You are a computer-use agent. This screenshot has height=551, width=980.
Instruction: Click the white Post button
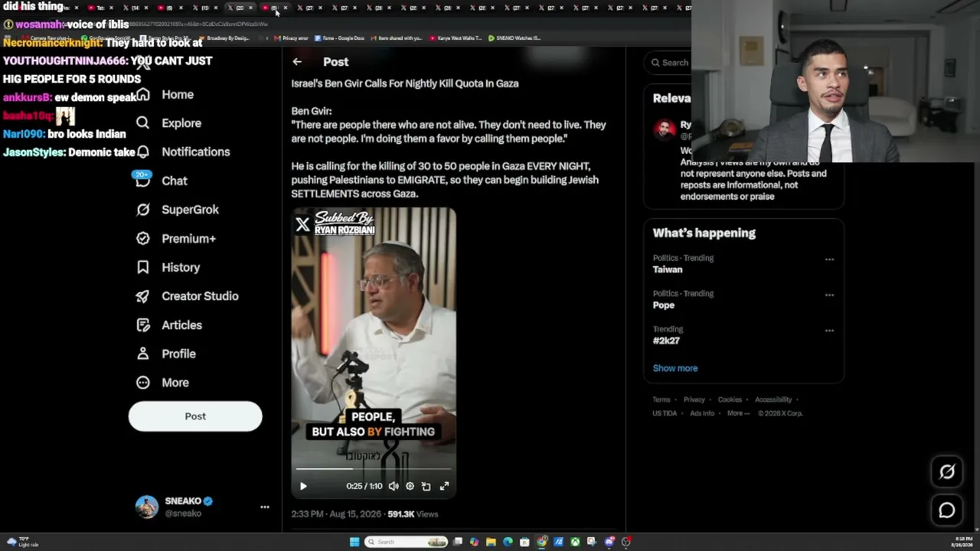pos(195,416)
